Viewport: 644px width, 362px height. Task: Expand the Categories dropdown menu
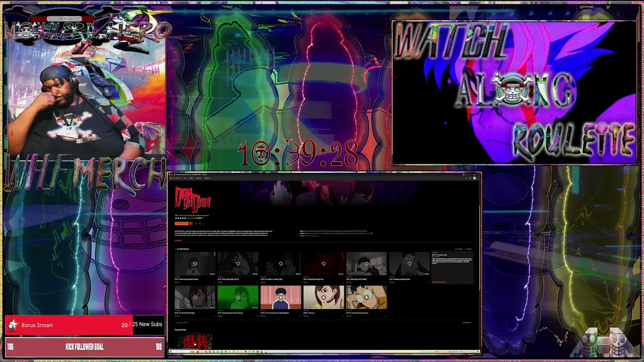[208, 178]
